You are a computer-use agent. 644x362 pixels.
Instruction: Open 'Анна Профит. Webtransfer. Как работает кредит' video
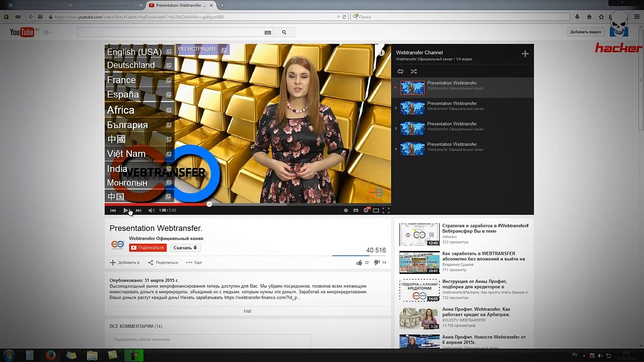[476, 312]
